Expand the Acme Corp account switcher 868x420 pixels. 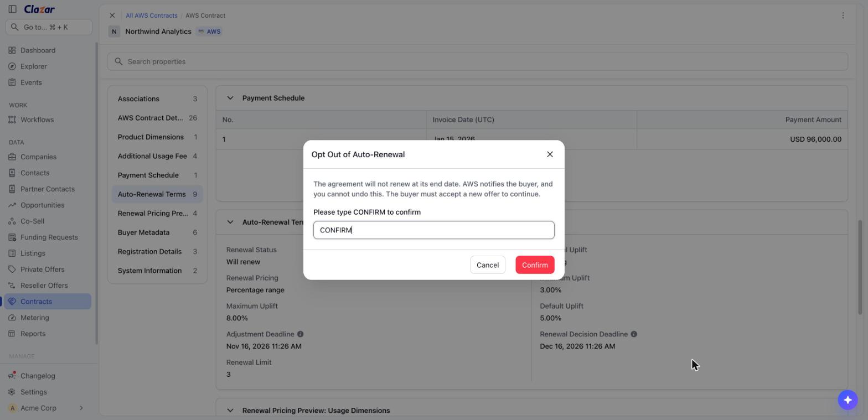[x=48, y=408]
